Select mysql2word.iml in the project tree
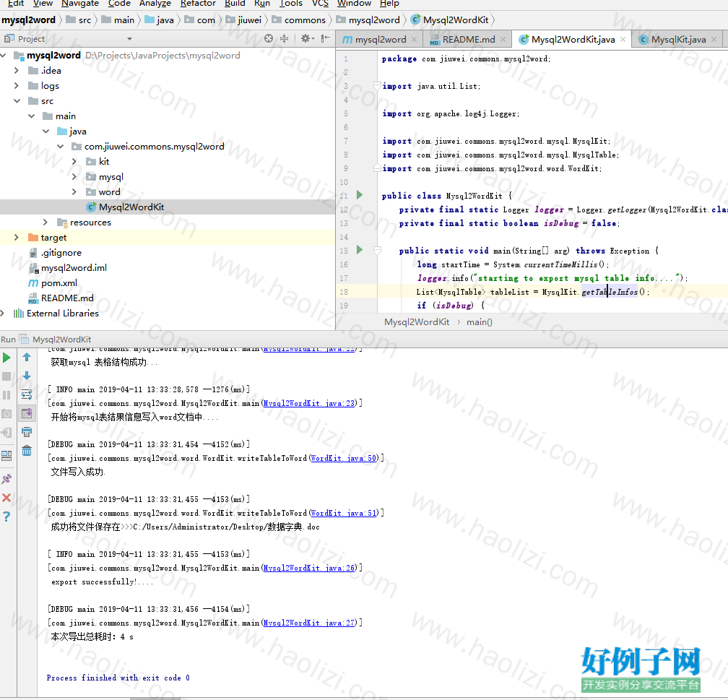 [74, 267]
